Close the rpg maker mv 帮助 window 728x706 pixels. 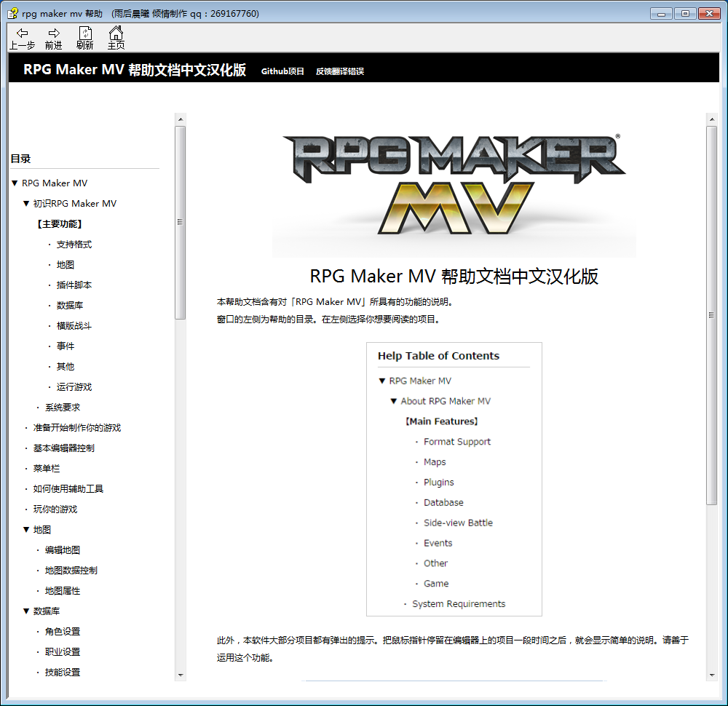[709, 13]
